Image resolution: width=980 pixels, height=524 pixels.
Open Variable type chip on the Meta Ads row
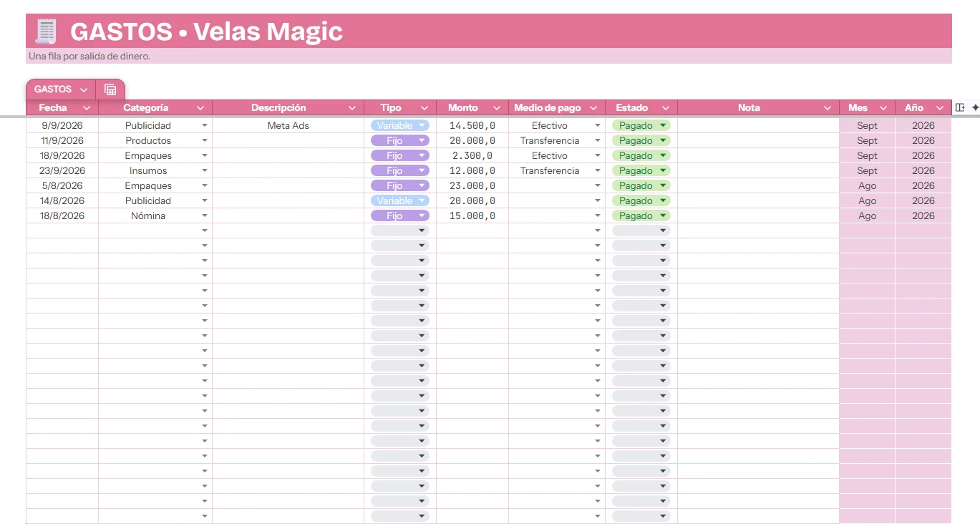(x=400, y=125)
